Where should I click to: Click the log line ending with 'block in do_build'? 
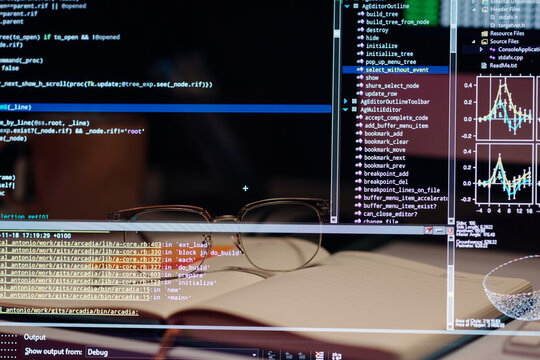120,252
